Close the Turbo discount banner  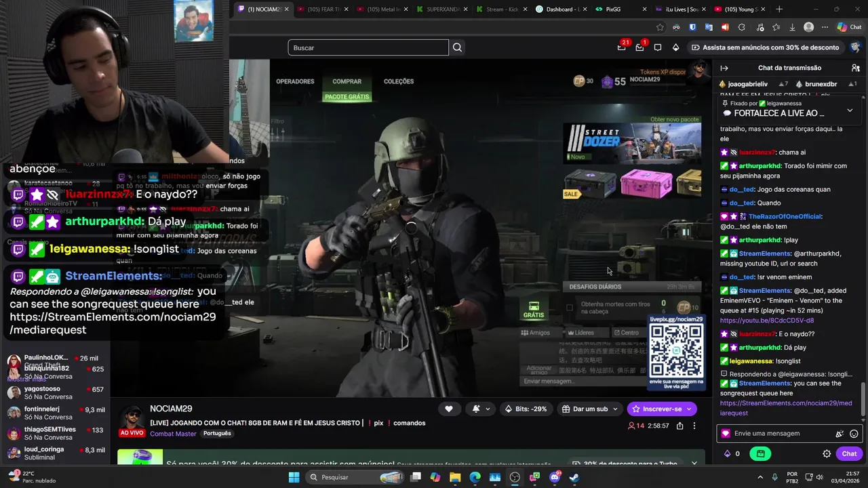(x=694, y=464)
